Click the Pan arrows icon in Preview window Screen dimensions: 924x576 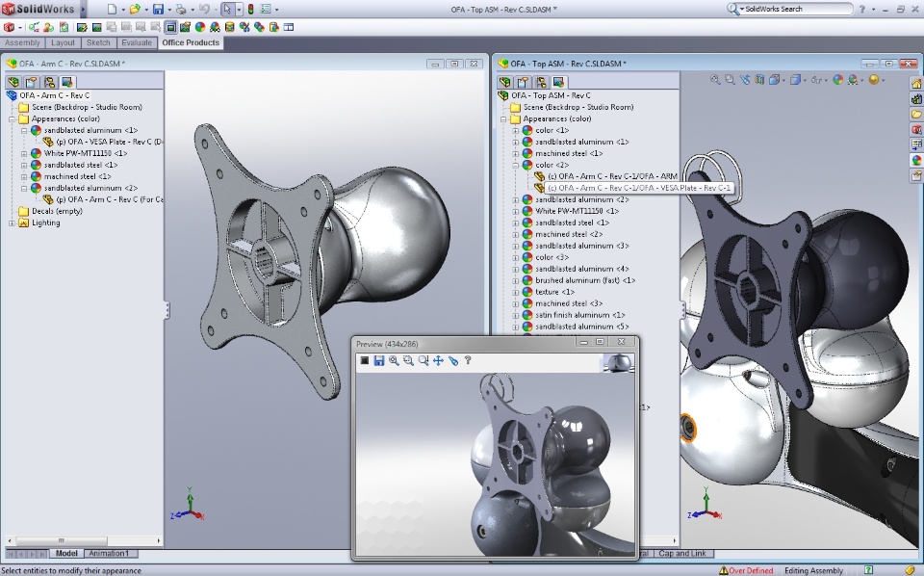pos(438,360)
